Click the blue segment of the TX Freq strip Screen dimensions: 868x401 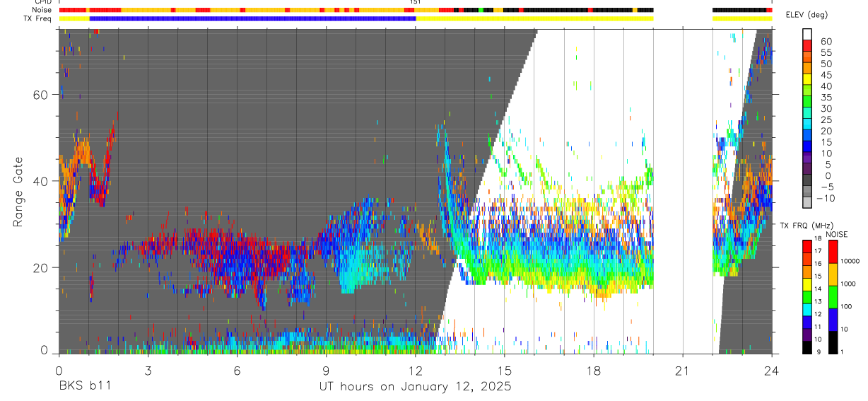coord(252,18)
